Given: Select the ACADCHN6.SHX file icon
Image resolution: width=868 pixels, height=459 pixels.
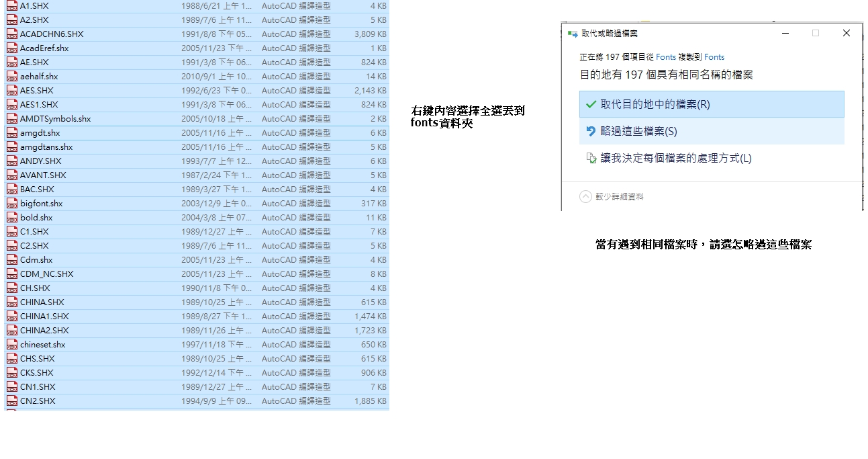Looking at the screenshot, I should [x=12, y=34].
